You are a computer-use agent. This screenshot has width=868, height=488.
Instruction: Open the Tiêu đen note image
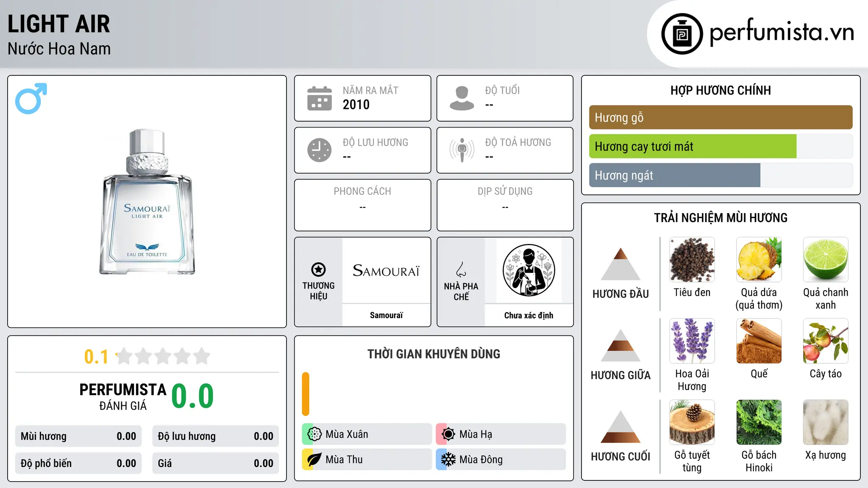click(x=692, y=260)
